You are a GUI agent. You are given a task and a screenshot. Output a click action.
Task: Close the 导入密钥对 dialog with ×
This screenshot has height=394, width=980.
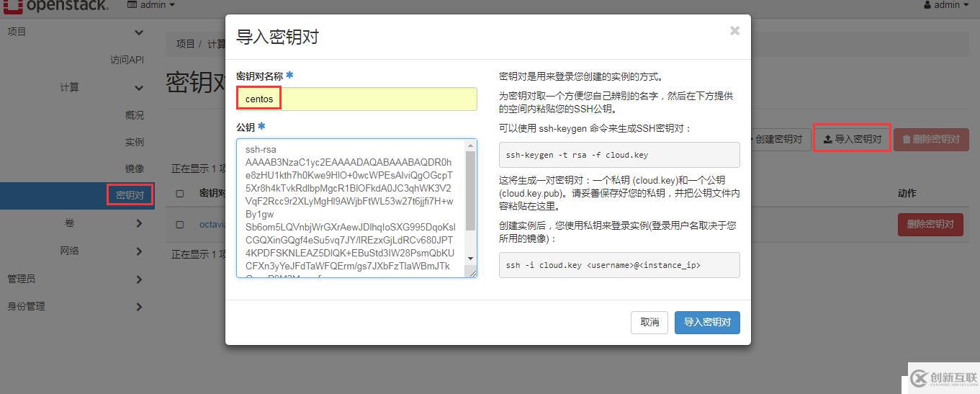(734, 31)
